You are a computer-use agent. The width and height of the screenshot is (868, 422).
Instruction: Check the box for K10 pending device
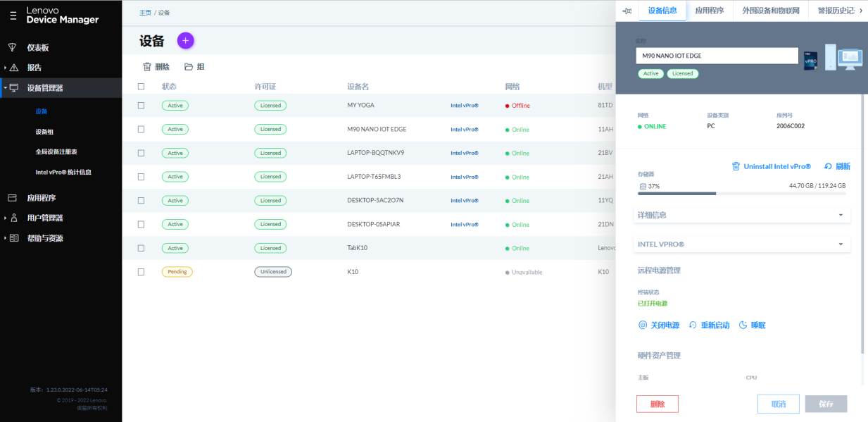141,272
